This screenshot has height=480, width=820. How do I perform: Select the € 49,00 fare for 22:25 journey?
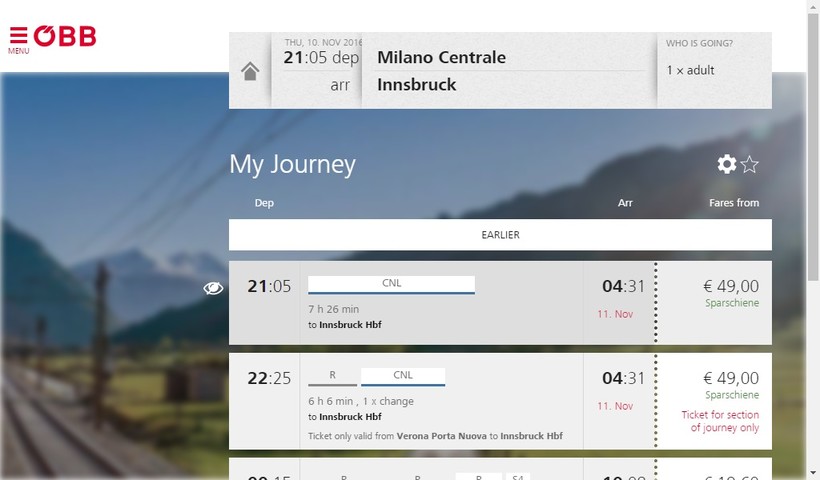pos(714,401)
